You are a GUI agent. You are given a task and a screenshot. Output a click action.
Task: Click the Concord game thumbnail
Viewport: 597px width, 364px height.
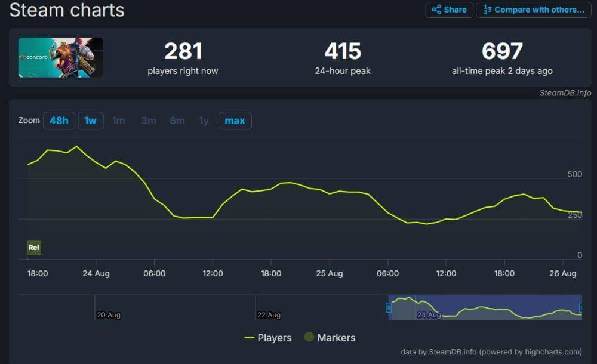coord(60,57)
